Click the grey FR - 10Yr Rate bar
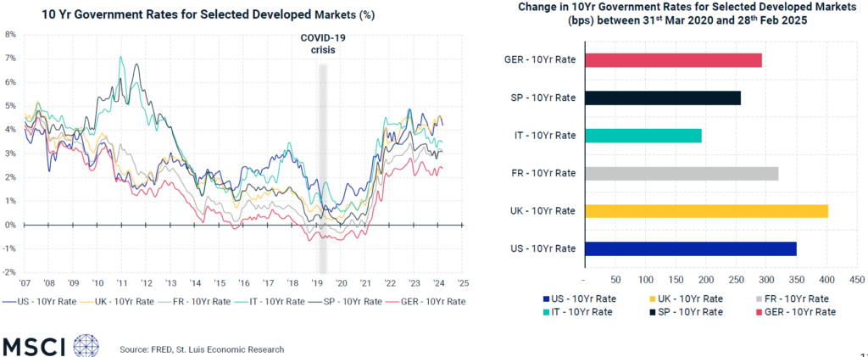 click(682, 173)
